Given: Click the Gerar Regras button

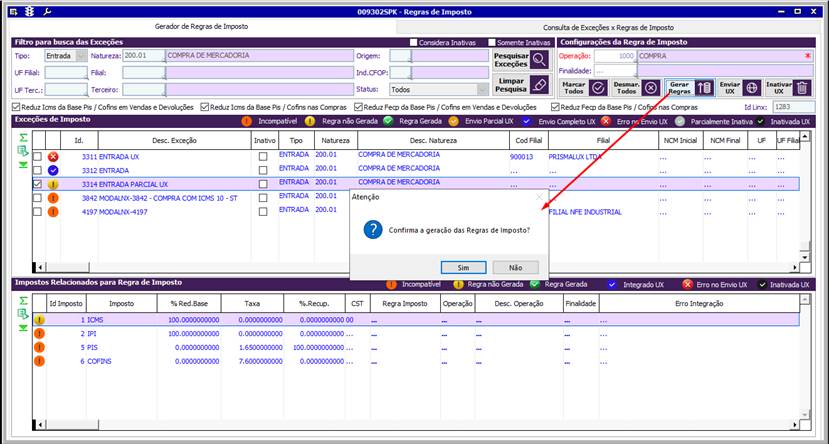Looking at the screenshot, I should pyautogui.click(x=690, y=88).
